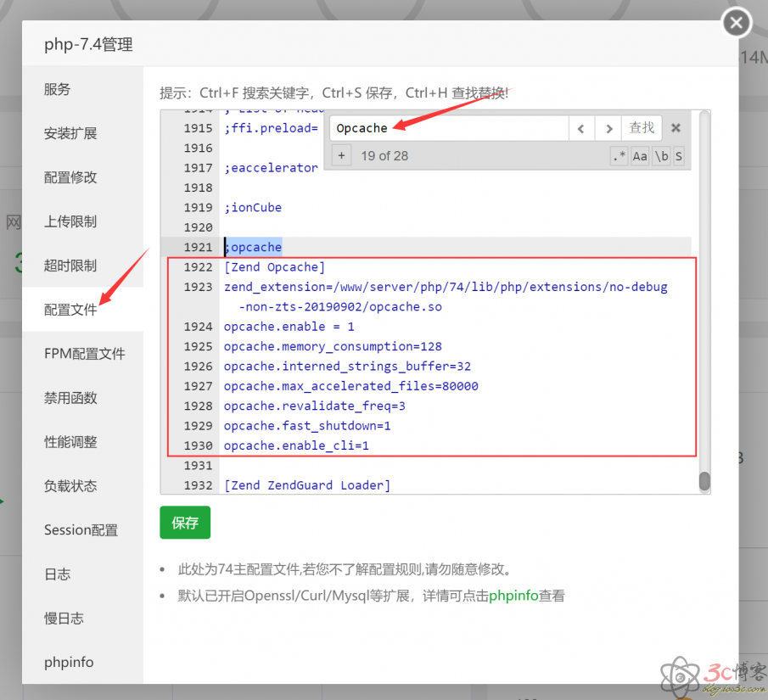Screen dimensions: 768x700
Task: Go to previous search match arrow
Action: tap(581, 128)
